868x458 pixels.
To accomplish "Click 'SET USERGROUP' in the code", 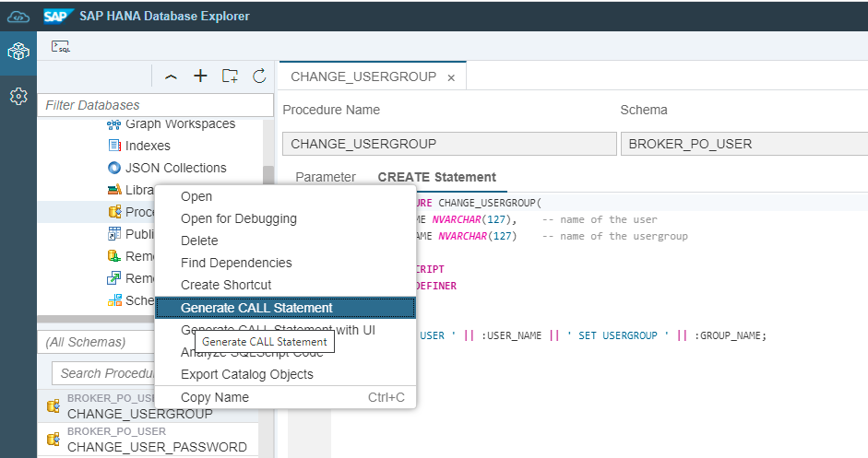I will 617,335.
